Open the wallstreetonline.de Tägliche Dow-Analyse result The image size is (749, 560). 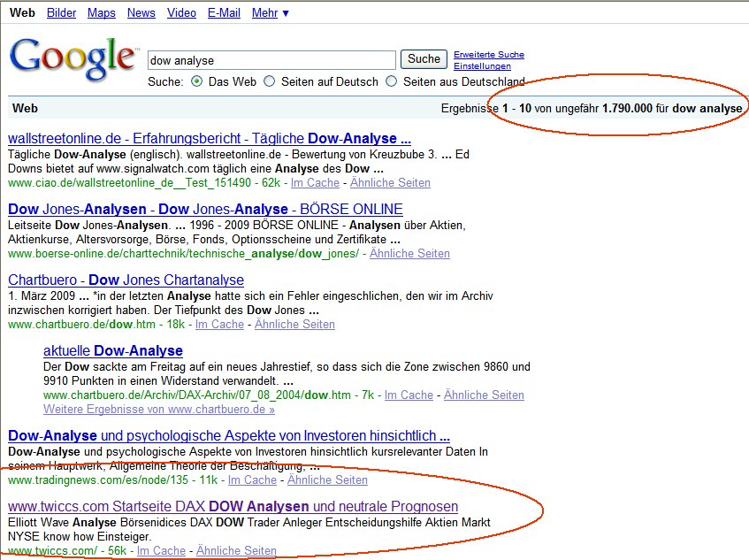pos(210,139)
